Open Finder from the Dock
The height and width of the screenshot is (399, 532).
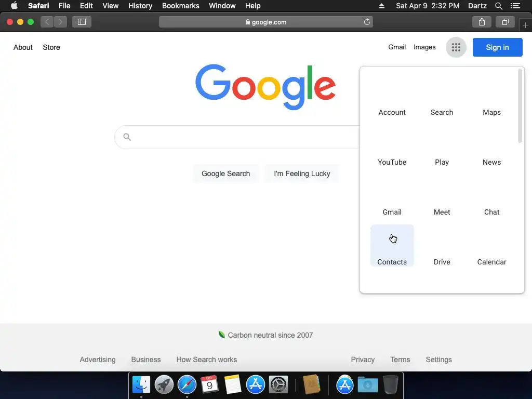click(141, 385)
